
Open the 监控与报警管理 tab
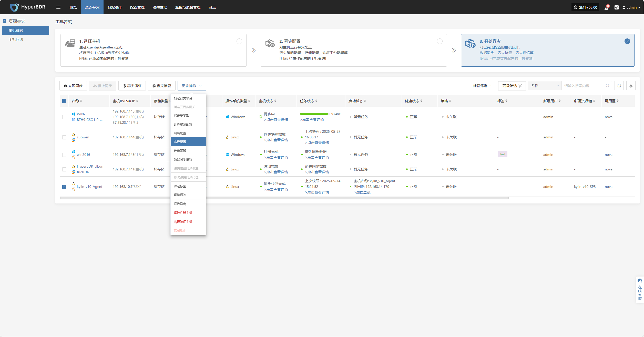(188, 7)
